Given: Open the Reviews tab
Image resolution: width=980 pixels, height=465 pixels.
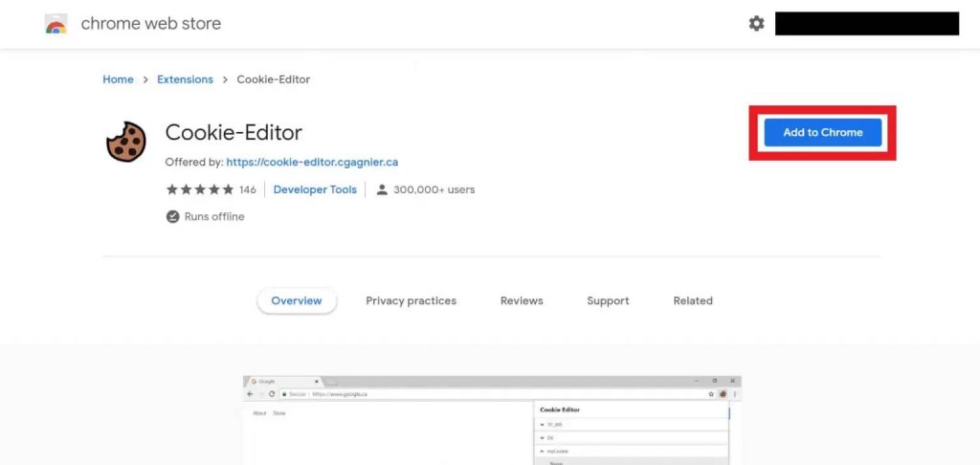Looking at the screenshot, I should 522,300.
